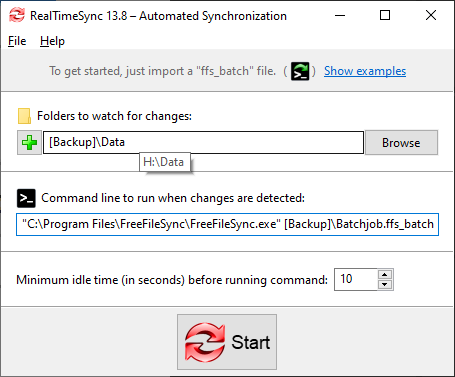This screenshot has height=377, width=455.
Task: Click the Start label to begin monitoring
Action: 251,342
